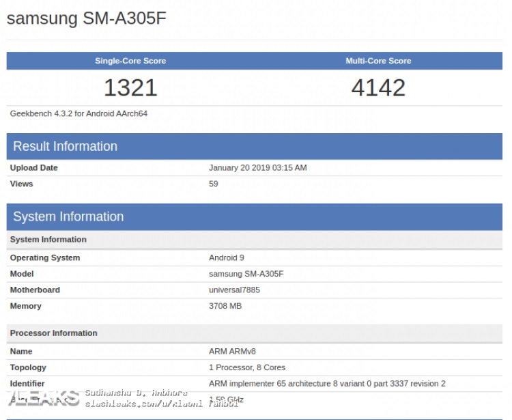The width and height of the screenshot is (512, 420).
Task: Click the Model value samsung SM-A305F
Action: click(246, 274)
